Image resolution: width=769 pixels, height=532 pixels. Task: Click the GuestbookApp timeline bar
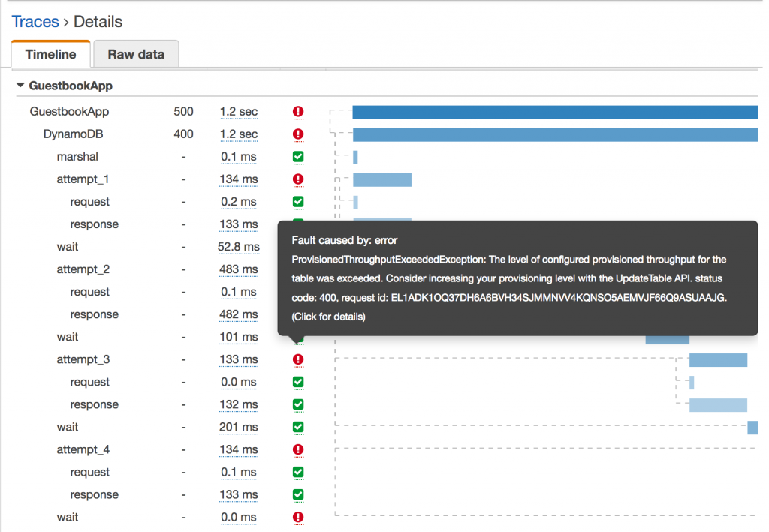(555, 113)
